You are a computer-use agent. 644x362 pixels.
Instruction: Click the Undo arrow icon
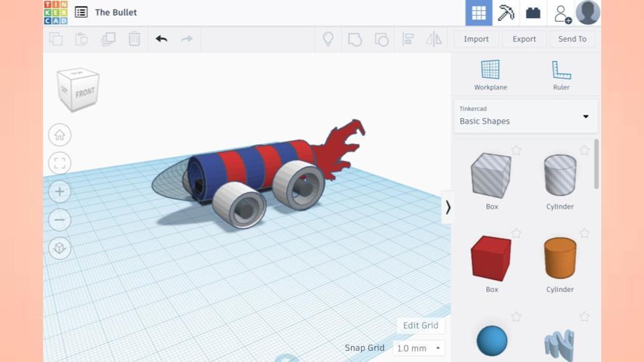point(162,39)
